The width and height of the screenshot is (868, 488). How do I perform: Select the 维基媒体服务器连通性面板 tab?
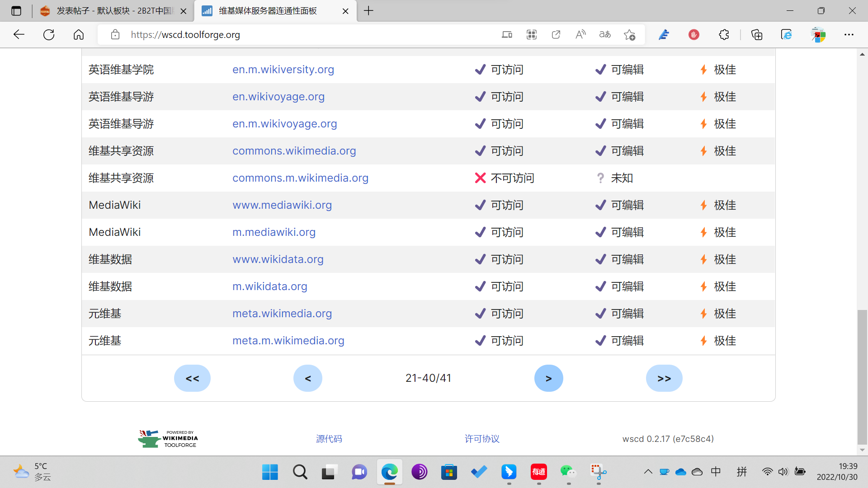point(276,11)
